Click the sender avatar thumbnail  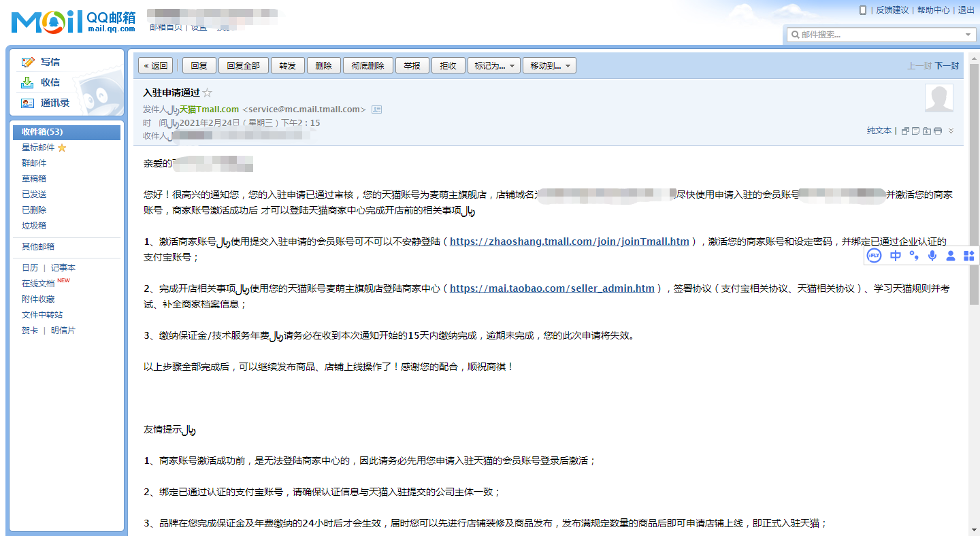click(938, 98)
